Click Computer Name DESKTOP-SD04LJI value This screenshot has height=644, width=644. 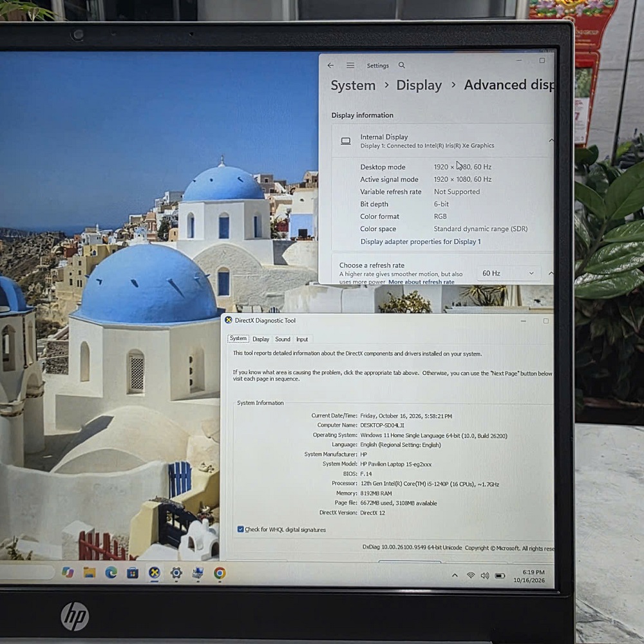382,425
